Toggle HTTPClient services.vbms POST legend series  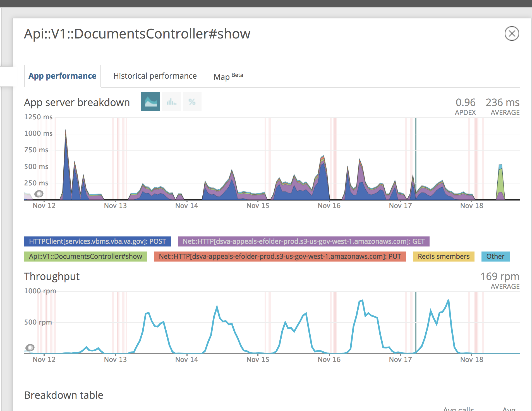click(x=97, y=241)
